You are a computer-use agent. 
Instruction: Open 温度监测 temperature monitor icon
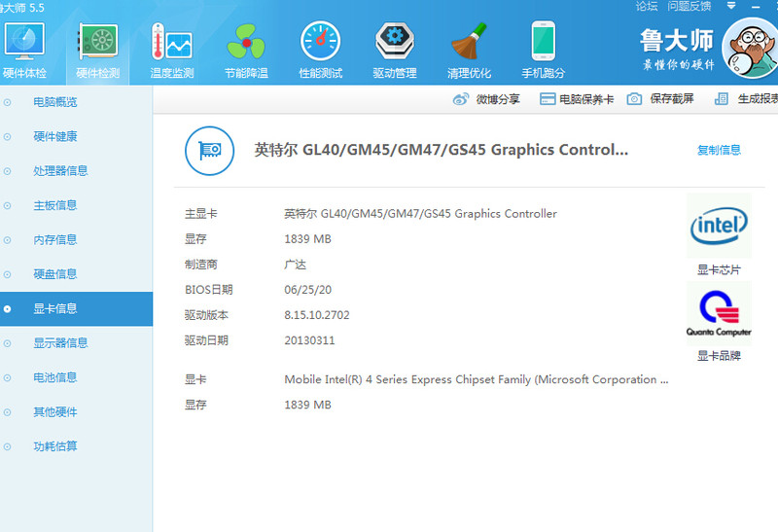point(172,41)
